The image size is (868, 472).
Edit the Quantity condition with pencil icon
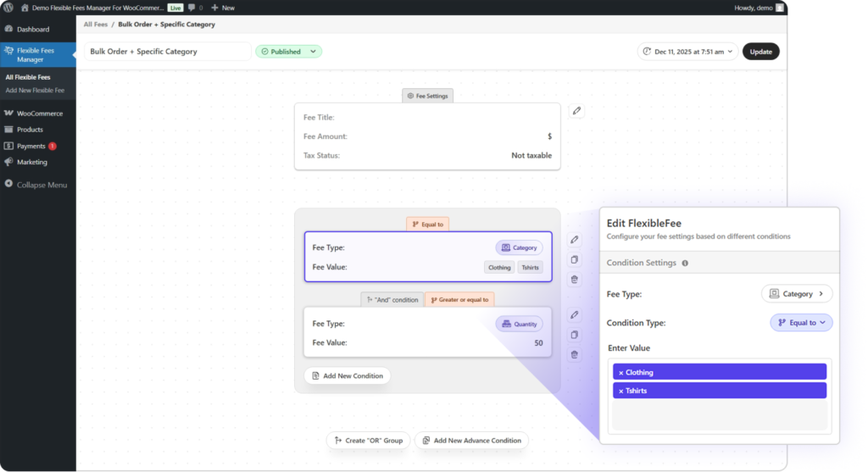point(575,315)
